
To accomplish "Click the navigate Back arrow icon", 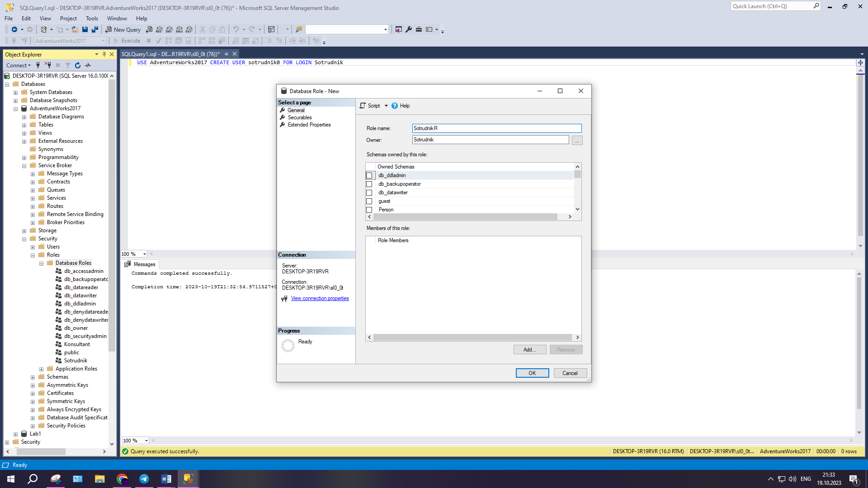I will click(14, 29).
